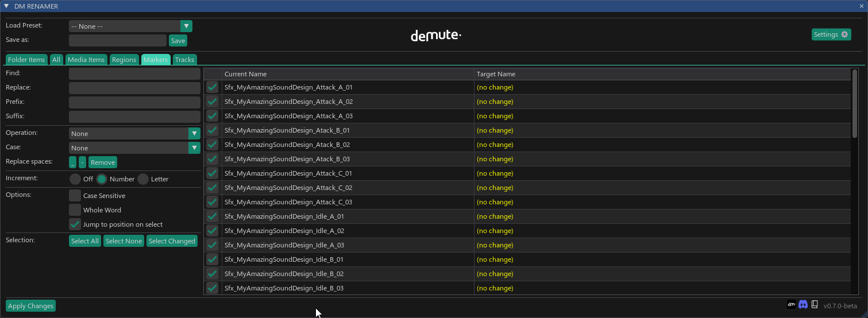The height and width of the screenshot is (318, 868).
Task: Open the documentation book icon
Action: [x=815, y=305]
